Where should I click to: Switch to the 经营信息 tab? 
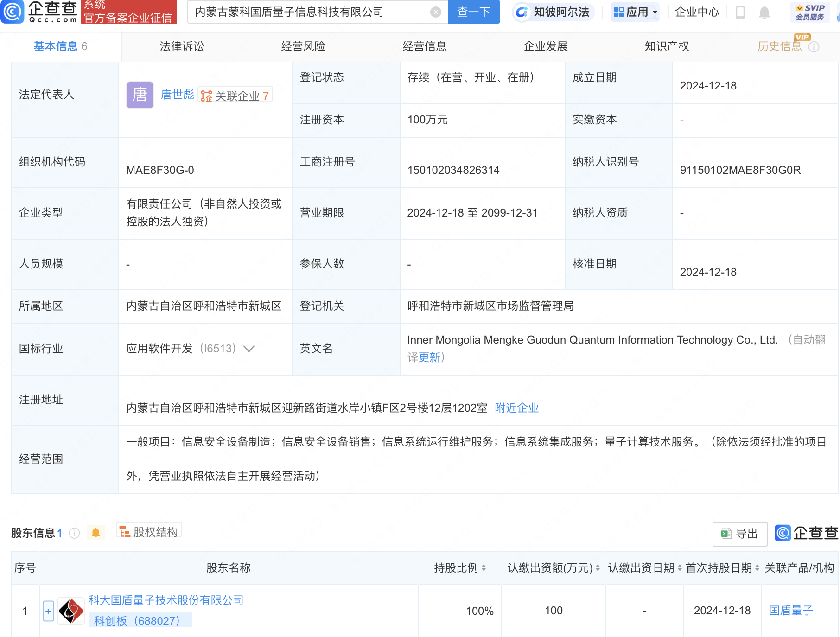pyautogui.click(x=424, y=46)
